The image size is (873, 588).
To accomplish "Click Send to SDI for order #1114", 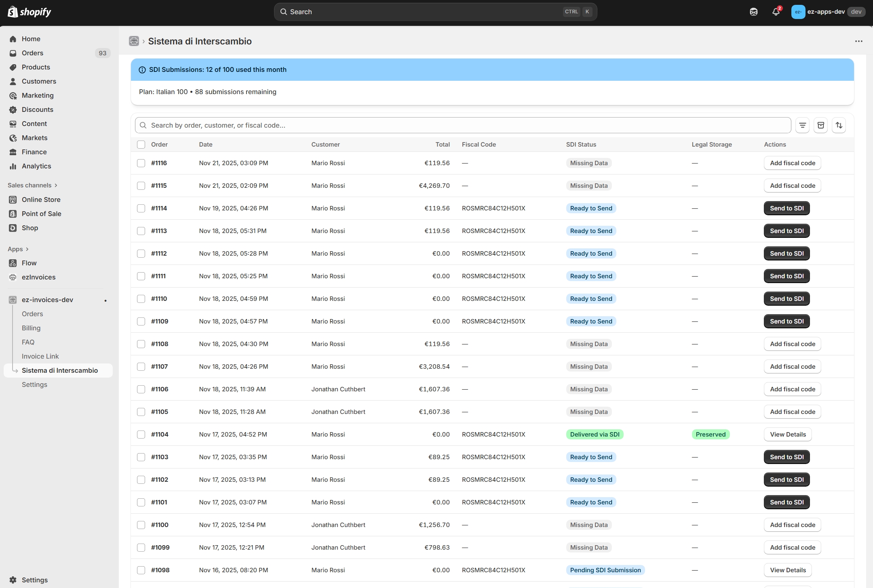I will point(787,208).
